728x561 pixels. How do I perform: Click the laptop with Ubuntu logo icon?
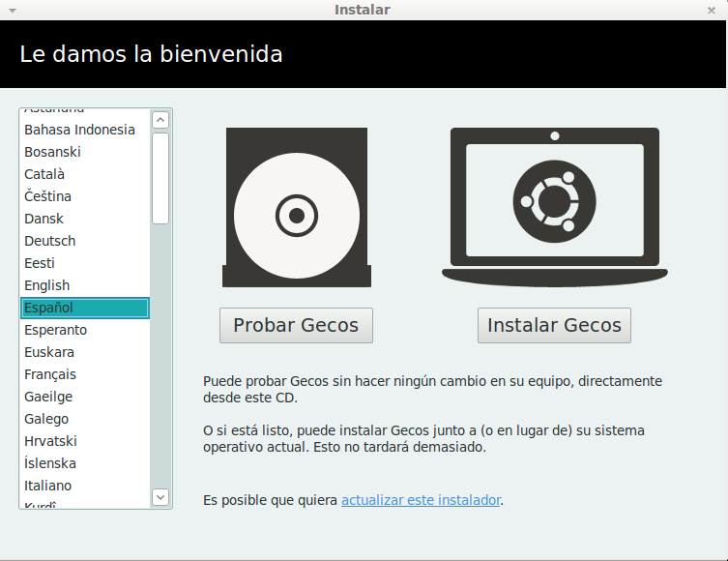555,207
